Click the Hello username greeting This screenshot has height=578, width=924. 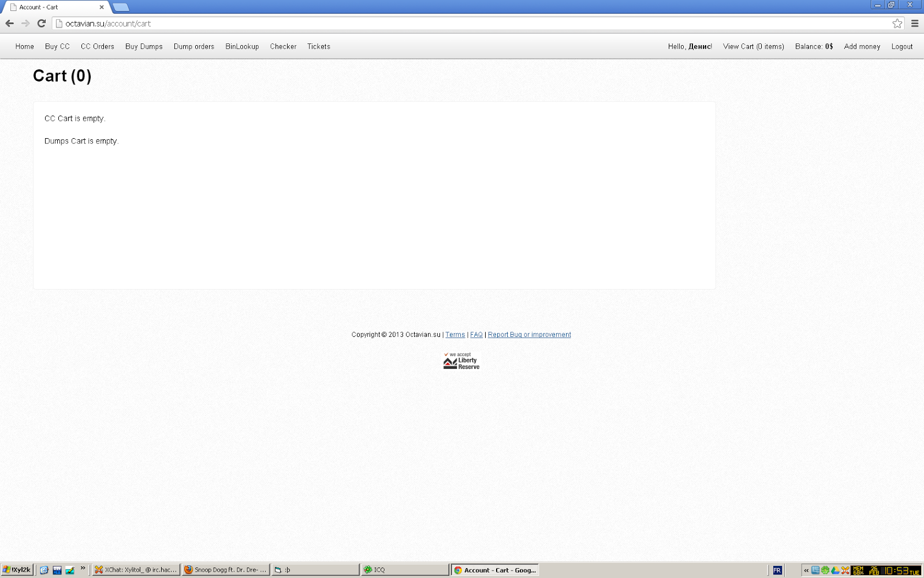tap(690, 46)
